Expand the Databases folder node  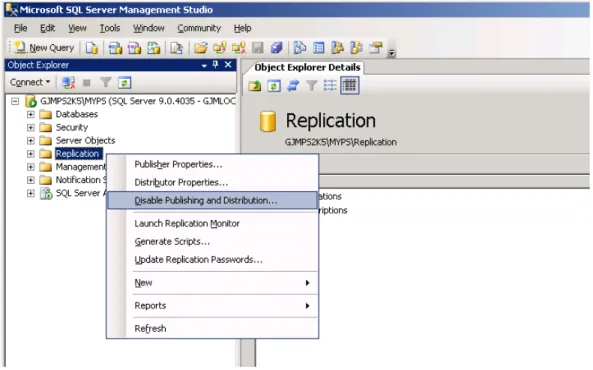[31, 114]
